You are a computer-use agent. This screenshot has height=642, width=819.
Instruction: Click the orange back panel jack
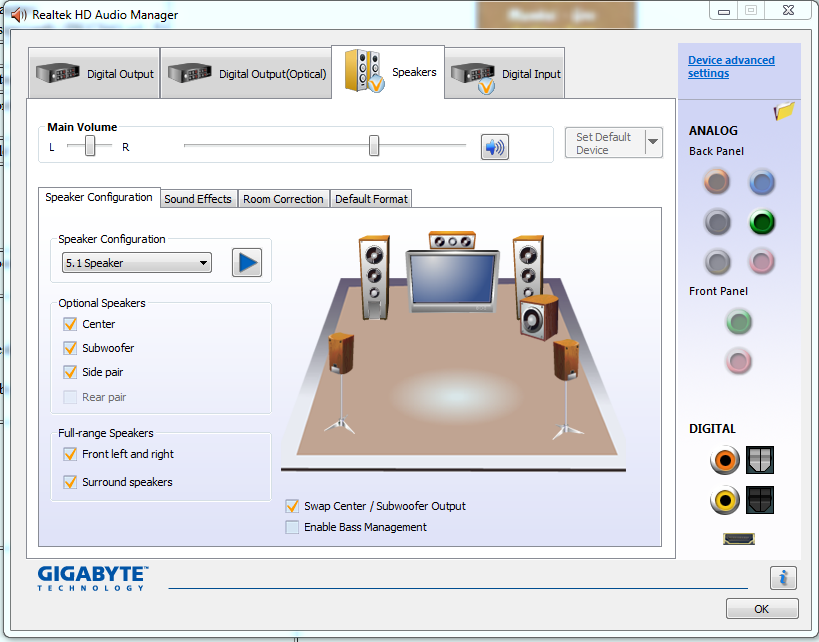click(717, 182)
